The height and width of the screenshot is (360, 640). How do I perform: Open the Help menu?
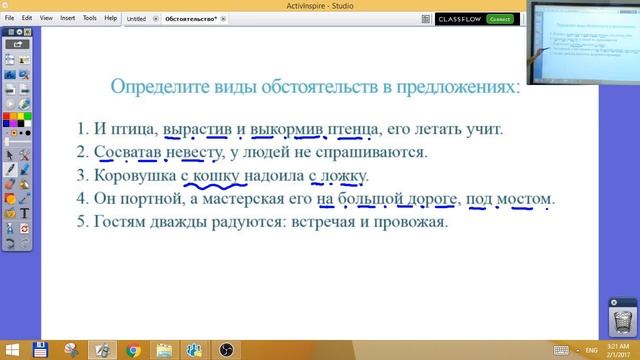[x=110, y=18]
